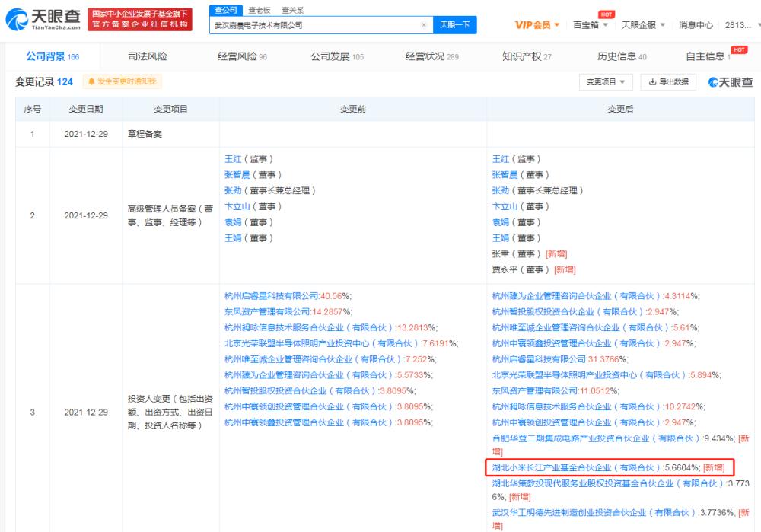The image size is (761, 532).
Task: Click the 变更后 column header
Action: 620,109
